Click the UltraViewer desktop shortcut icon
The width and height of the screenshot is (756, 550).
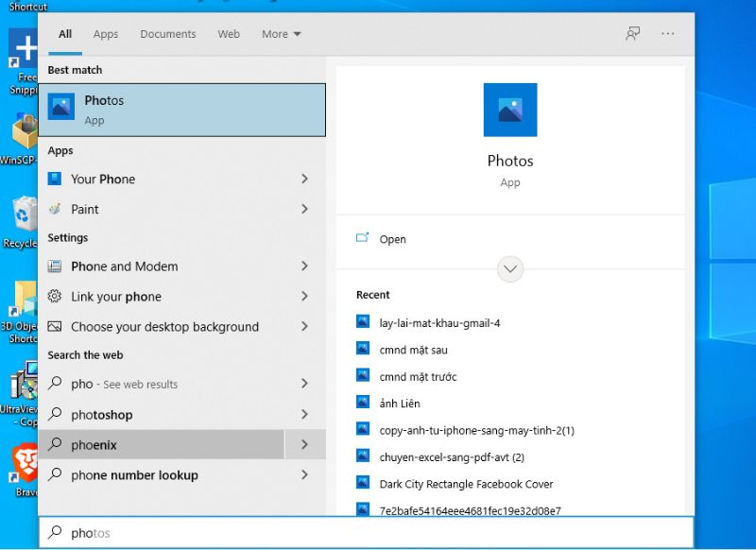click(x=25, y=381)
